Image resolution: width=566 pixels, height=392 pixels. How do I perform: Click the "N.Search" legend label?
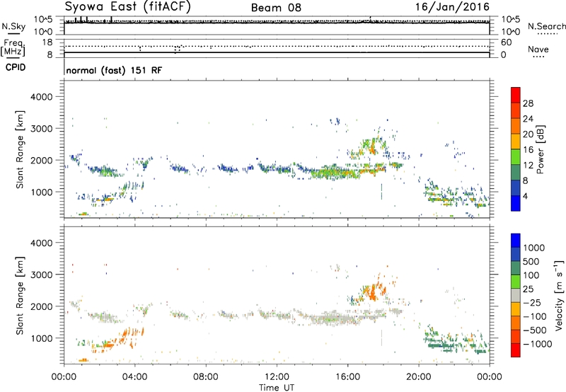546,26
